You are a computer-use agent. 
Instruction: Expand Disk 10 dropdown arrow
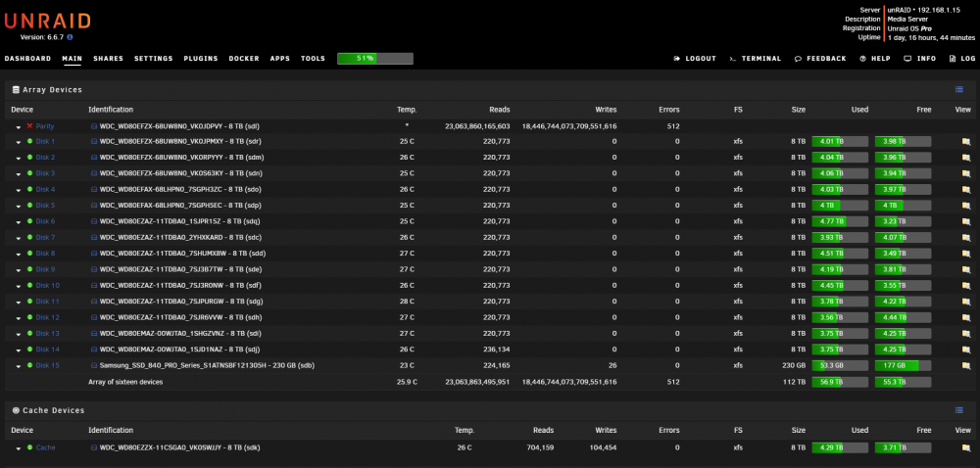point(19,287)
